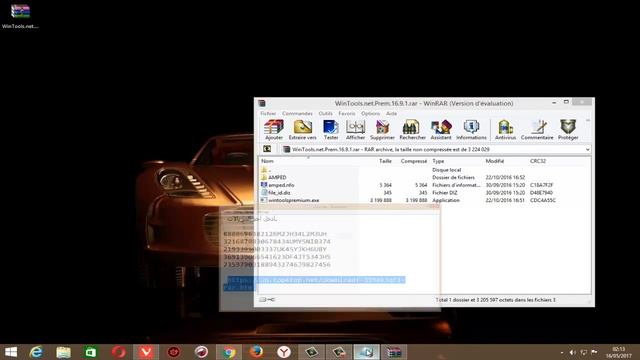
Task: Open the volume tray icon
Action: pyautogui.click(x=572, y=352)
